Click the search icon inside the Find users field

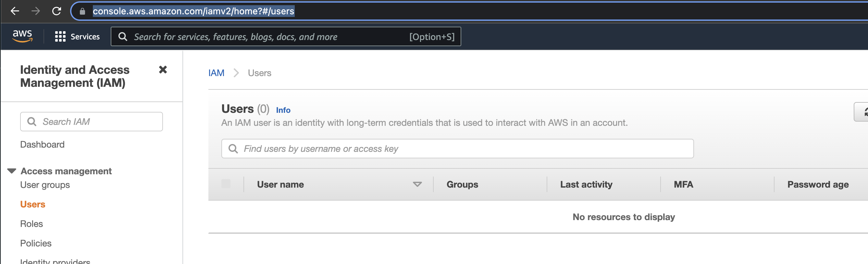pos(233,148)
